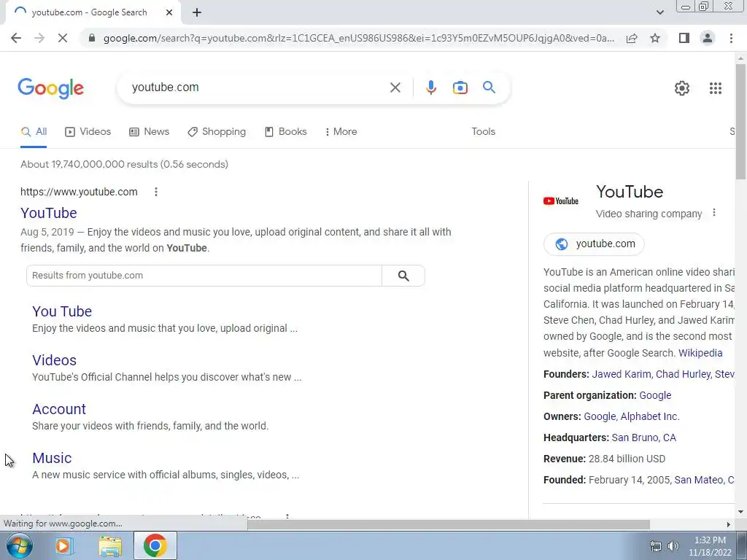
Task: Open Google quick settings gear
Action: tap(682, 88)
